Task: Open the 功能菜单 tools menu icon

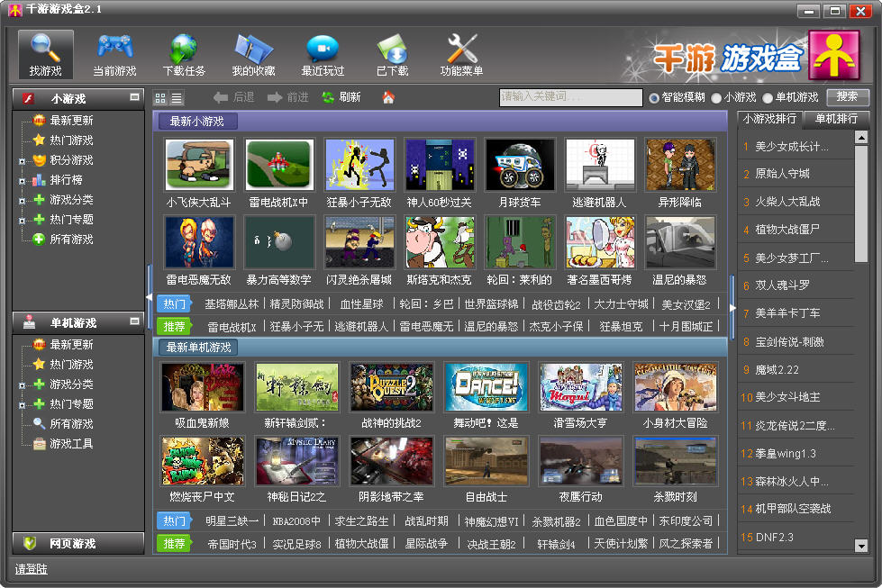Action: click(x=461, y=53)
